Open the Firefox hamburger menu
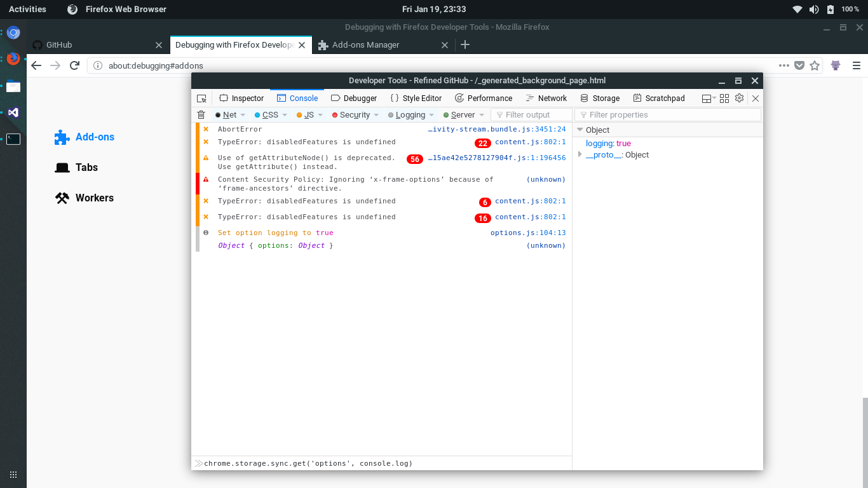 (856, 65)
